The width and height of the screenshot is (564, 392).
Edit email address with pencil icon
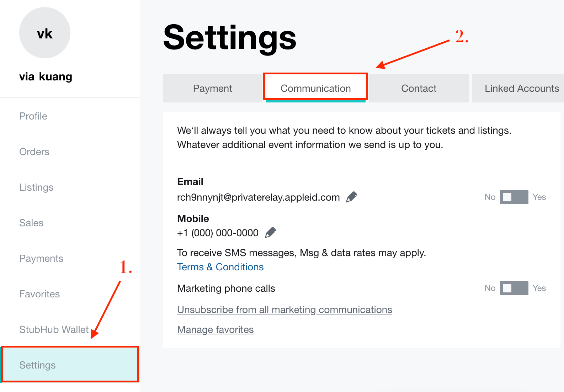point(351,197)
